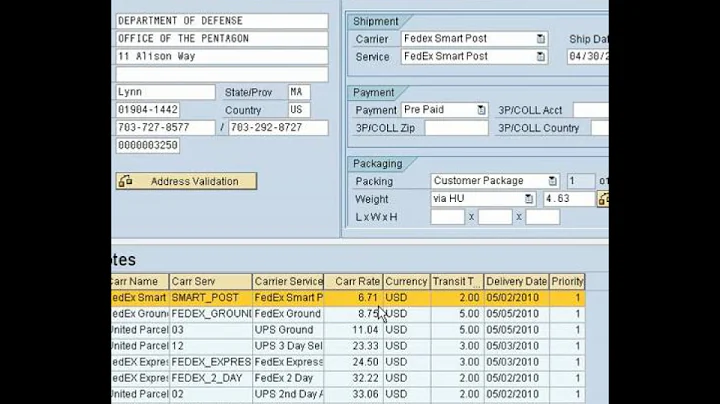
Task: Click the 24.50 rate cell
Action: (x=354, y=362)
